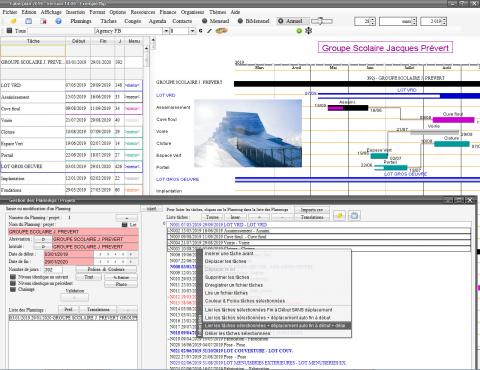Move the zoom slider next to Annuel
The width and height of the screenshot is (480, 370).
(x=321, y=21)
